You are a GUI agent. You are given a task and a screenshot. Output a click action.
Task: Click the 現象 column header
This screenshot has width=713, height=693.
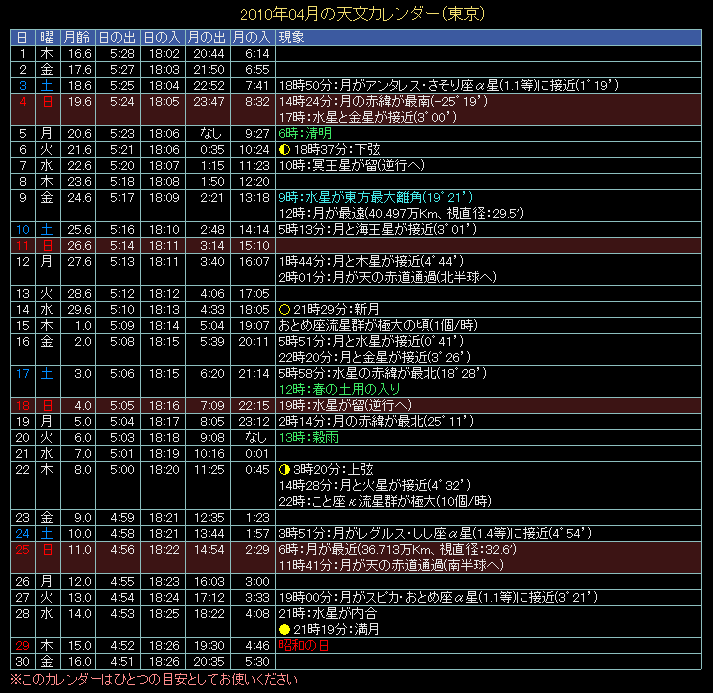point(293,37)
